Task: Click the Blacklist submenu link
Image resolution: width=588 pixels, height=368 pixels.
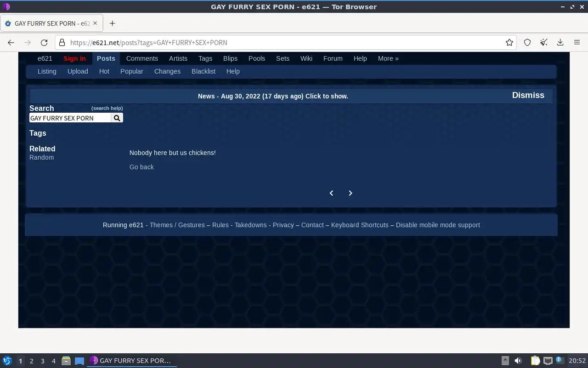Action: point(204,71)
